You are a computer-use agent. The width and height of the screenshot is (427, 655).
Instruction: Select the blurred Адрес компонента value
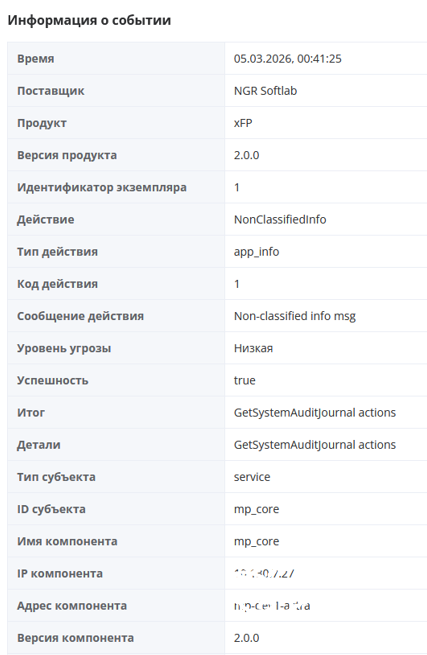[x=272, y=606]
